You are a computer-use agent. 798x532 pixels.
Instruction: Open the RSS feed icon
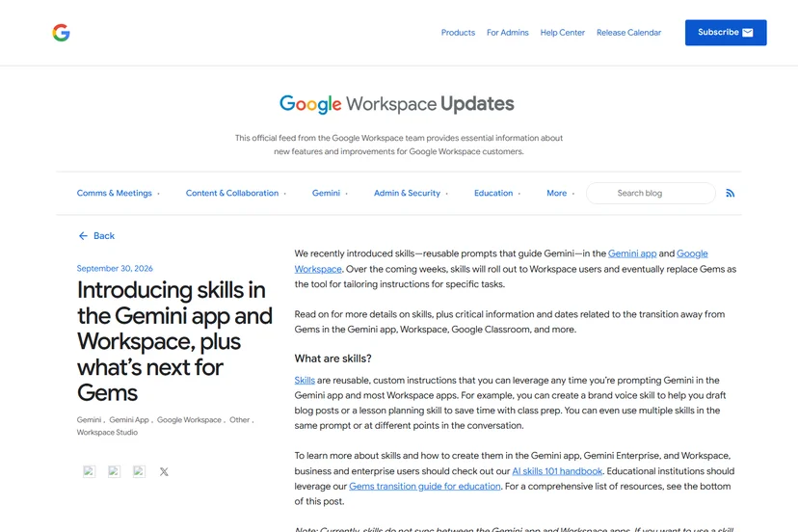click(730, 193)
